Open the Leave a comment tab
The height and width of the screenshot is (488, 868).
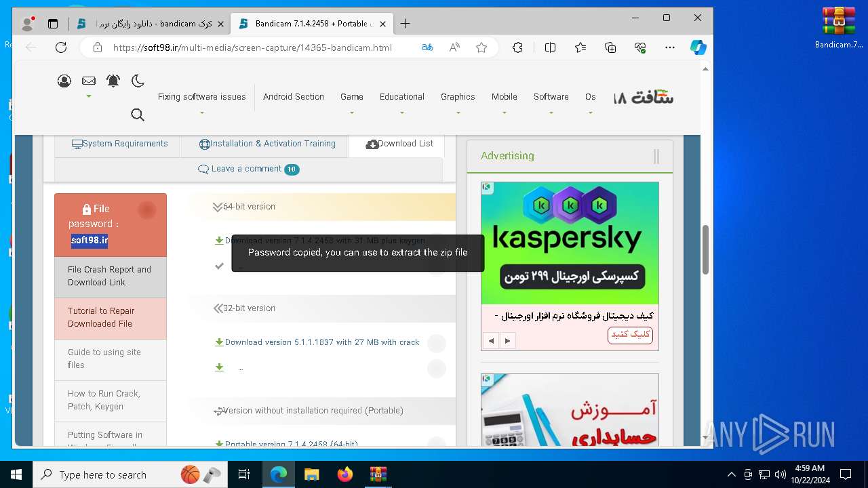coord(248,169)
